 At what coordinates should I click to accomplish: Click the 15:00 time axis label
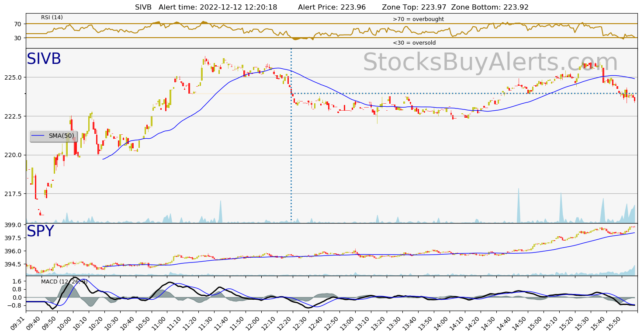point(535,323)
